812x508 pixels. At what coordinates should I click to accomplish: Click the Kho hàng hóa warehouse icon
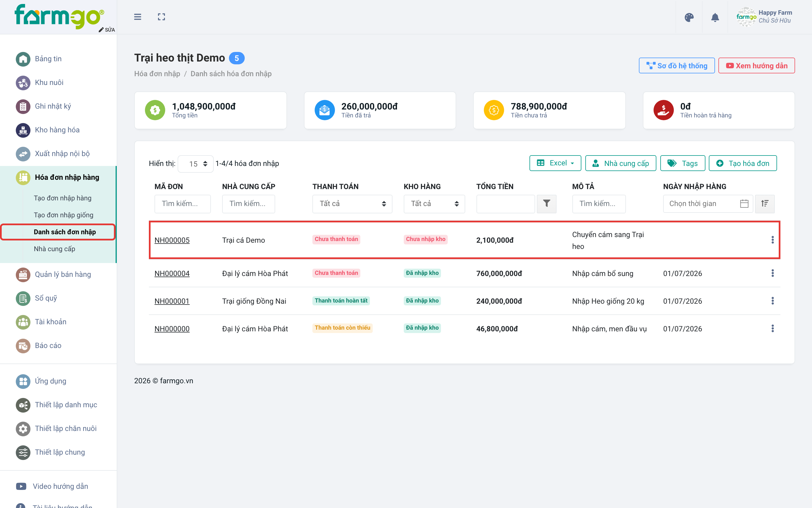(23, 130)
